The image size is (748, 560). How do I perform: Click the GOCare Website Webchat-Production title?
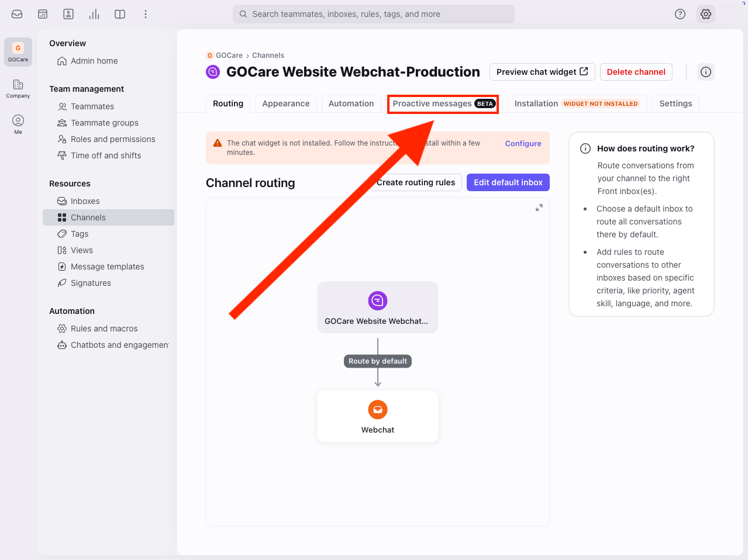(353, 72)
